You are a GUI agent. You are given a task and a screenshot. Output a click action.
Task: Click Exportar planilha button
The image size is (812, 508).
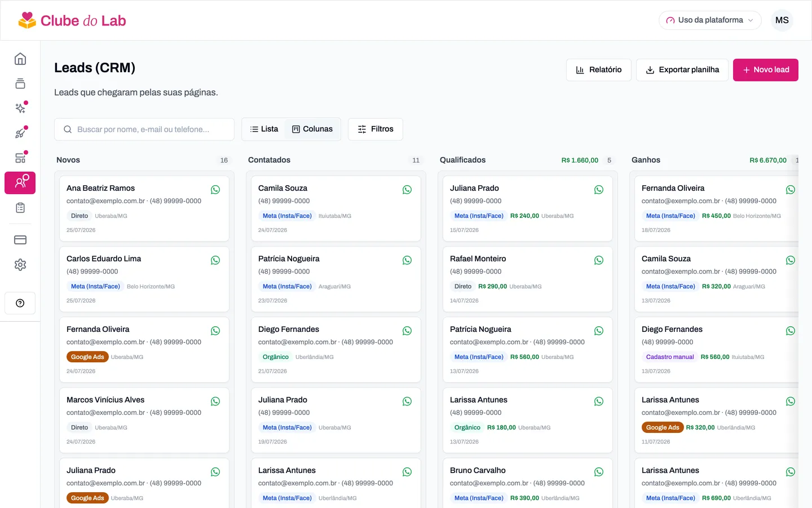pyautogui.click(x=682, y=70)
